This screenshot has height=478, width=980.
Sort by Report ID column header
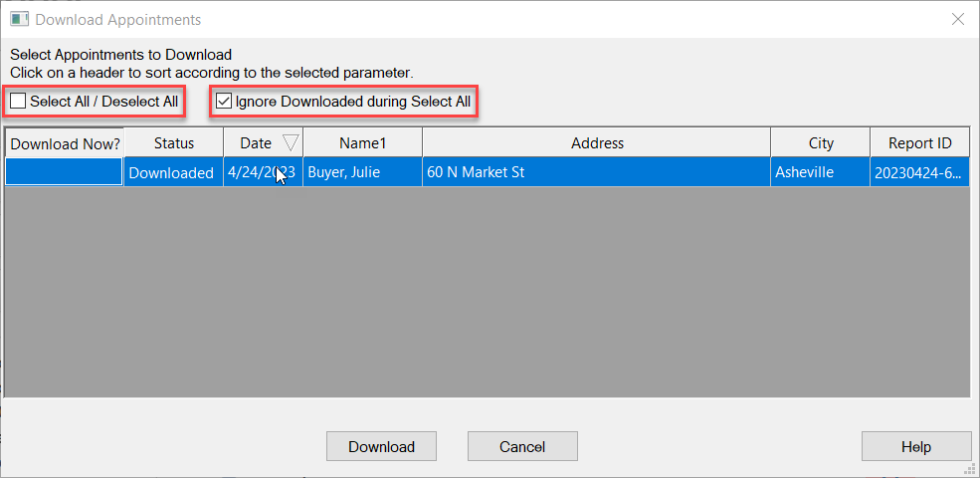(x=919, y=143)
